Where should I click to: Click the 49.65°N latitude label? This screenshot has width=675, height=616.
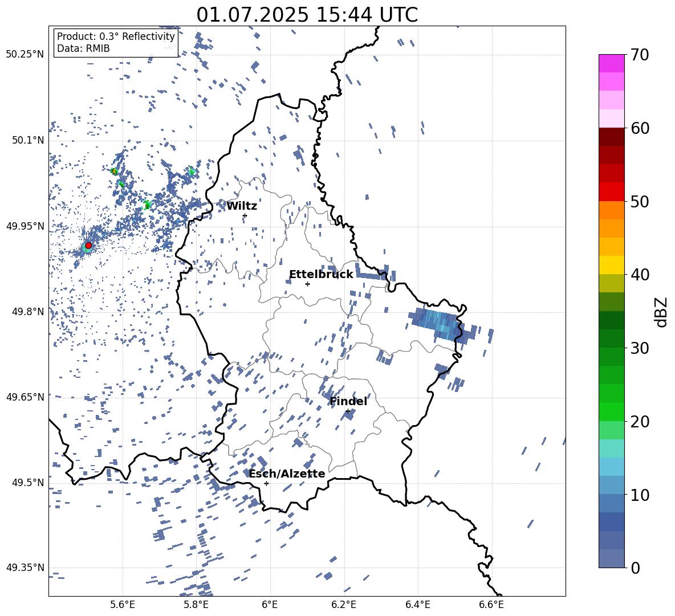click(x=25, y=397)
